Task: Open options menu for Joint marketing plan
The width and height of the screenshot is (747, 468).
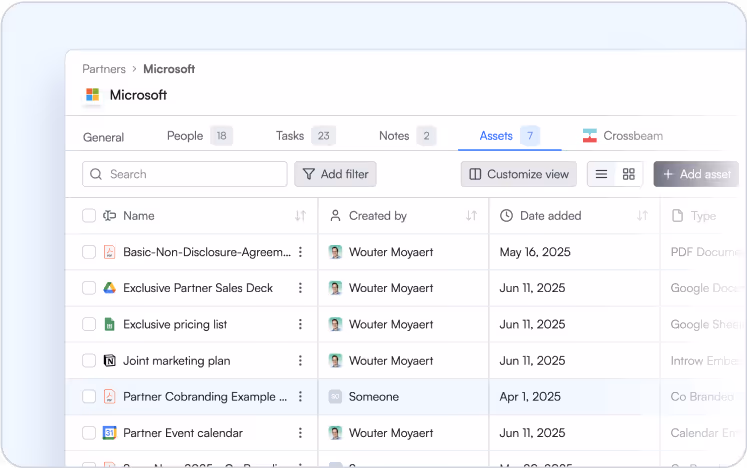Action: click(x=300, y=360)
